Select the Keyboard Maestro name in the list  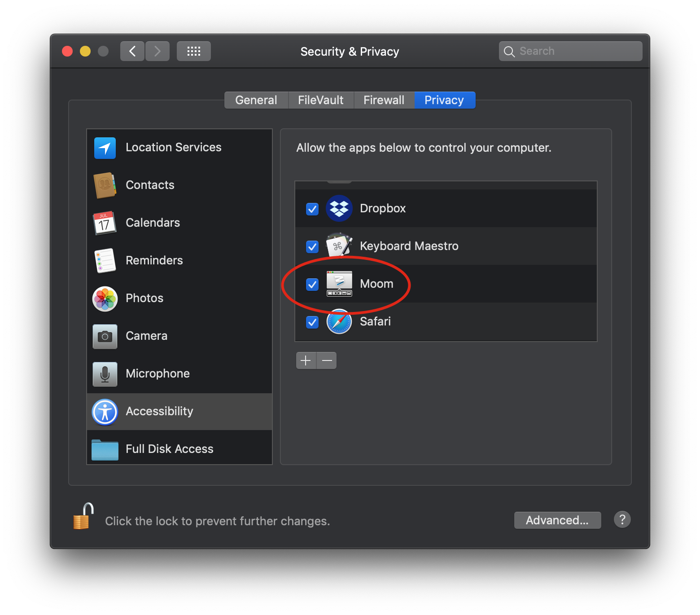pos(409,246)
